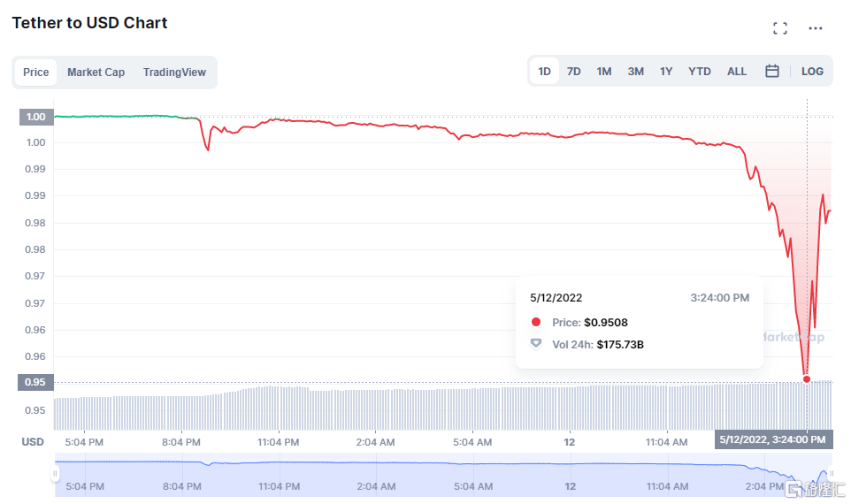Click the right handle of range navigator
This screenshot has width=851, height=504.
click(x=831, y=474)
